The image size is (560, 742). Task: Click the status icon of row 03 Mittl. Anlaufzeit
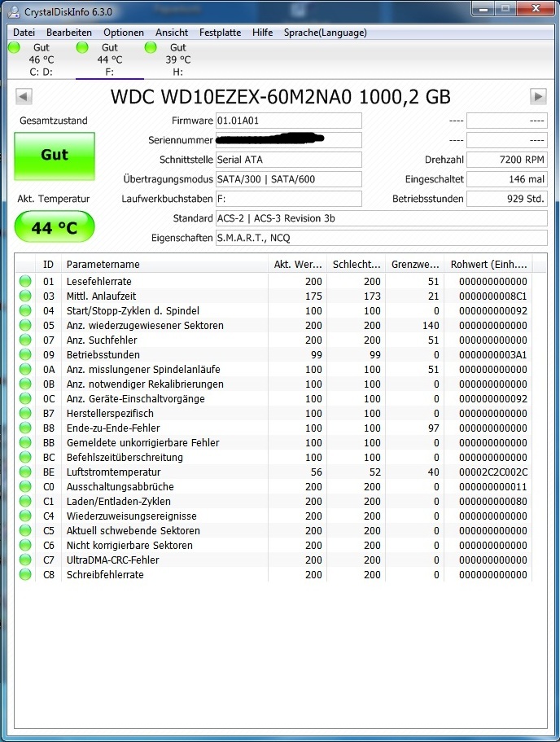(25, 296)
